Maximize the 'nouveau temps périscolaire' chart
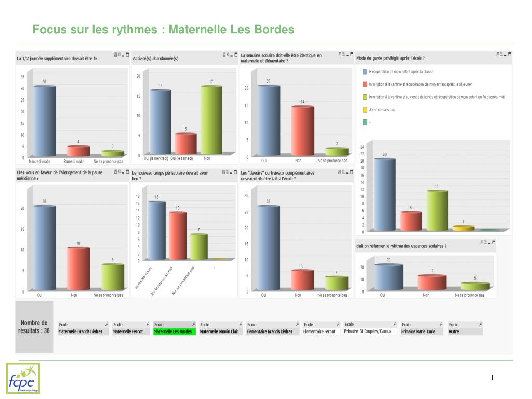 tap(235, 172)
